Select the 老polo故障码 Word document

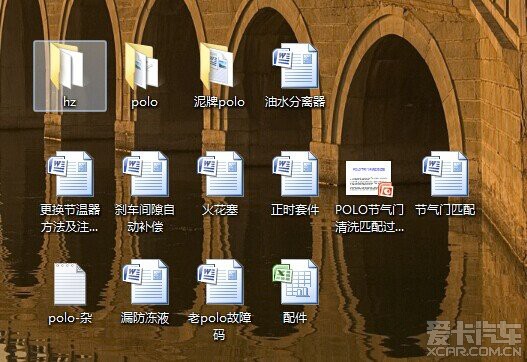point(220,282)
